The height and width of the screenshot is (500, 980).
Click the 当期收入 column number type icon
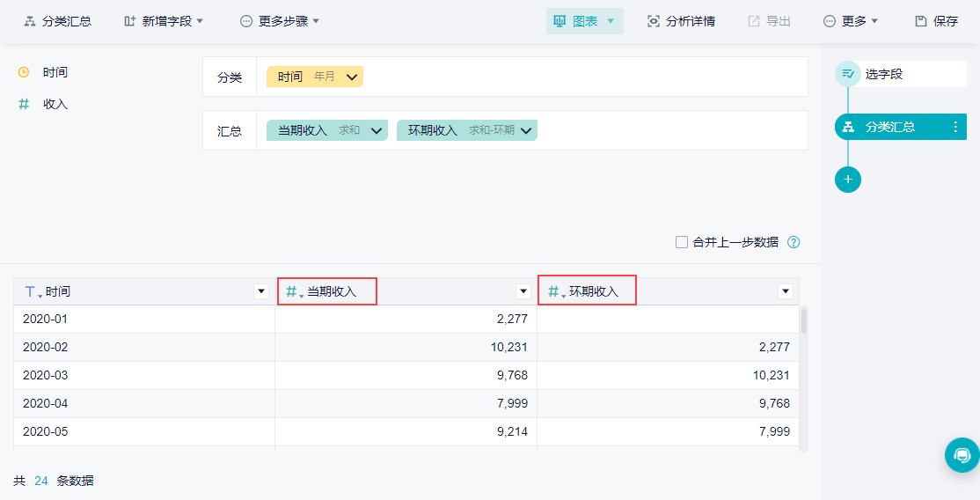click(292, 291)
